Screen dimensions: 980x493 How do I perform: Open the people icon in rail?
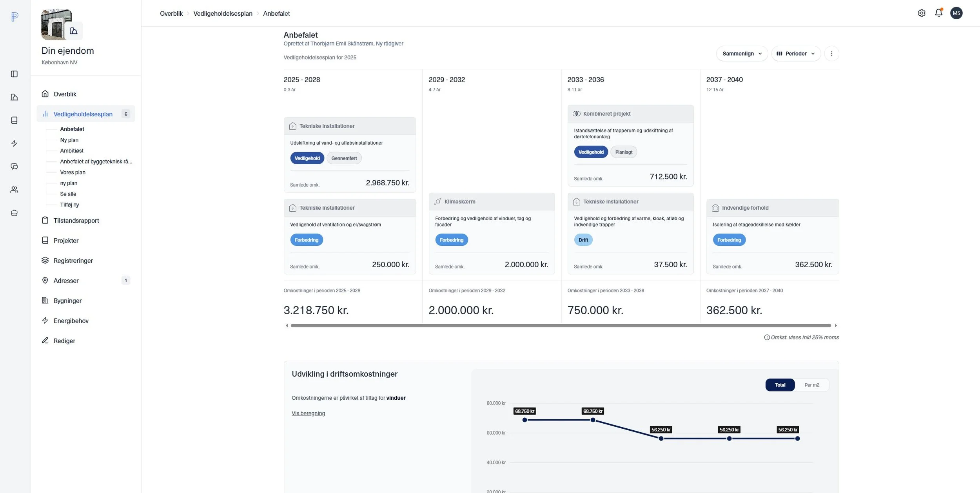[15, 190]
